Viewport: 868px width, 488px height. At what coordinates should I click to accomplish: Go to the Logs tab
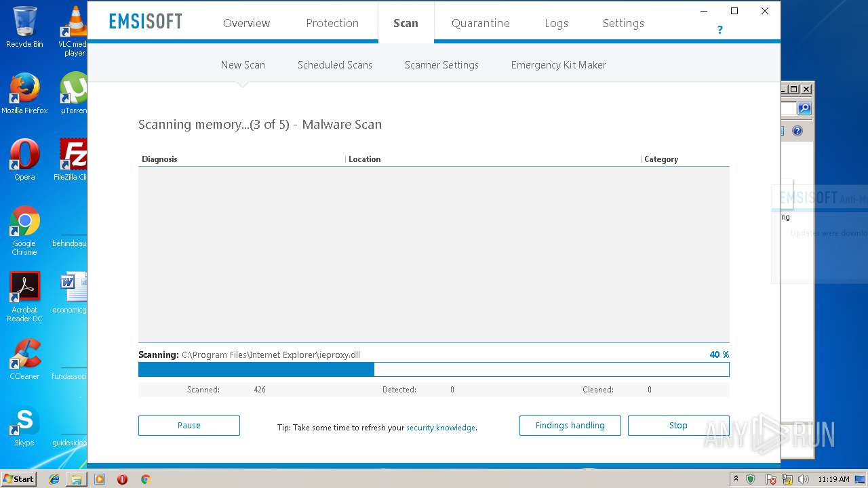click(x=556, y=23)
